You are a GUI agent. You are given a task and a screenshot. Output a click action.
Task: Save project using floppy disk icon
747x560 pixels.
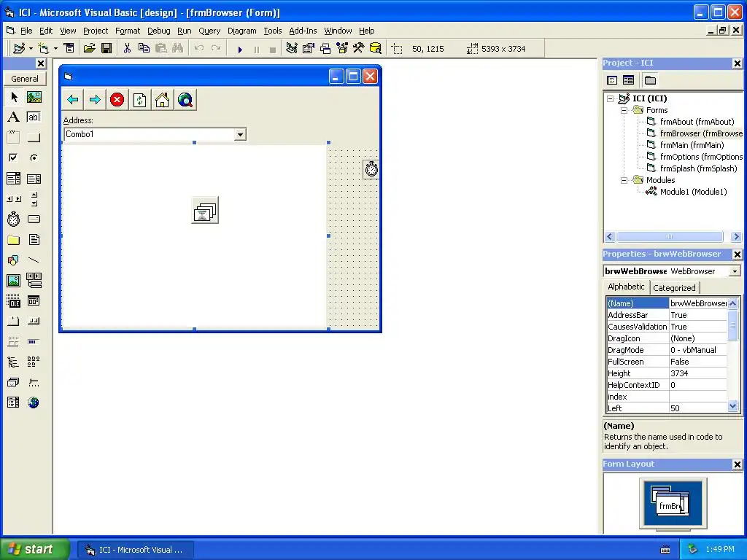click(x=107, y=48)
